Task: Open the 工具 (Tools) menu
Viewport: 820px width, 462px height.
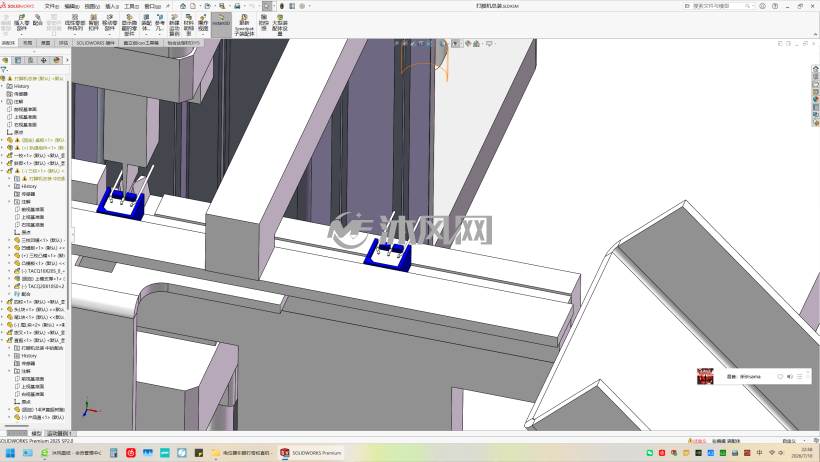Action: tap(131, 6)
